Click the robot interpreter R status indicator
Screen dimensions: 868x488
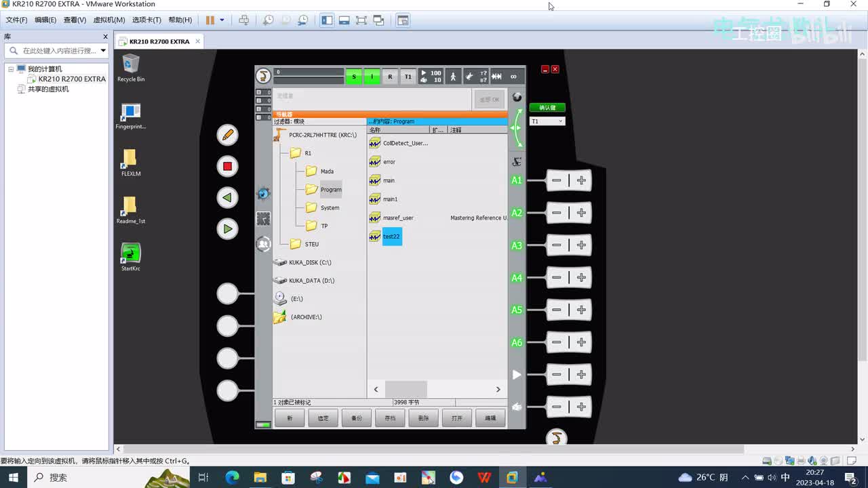coord(390,77)
